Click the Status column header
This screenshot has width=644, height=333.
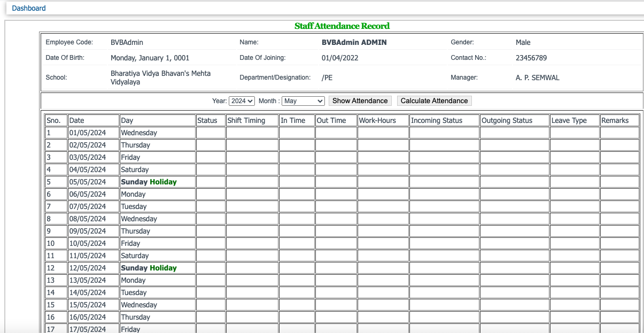pos(211,120)
